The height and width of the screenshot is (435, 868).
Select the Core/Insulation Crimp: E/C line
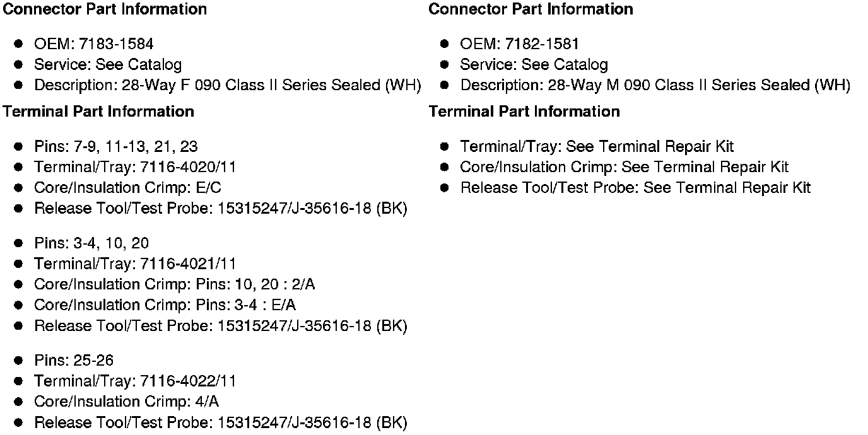pos(127,188)
